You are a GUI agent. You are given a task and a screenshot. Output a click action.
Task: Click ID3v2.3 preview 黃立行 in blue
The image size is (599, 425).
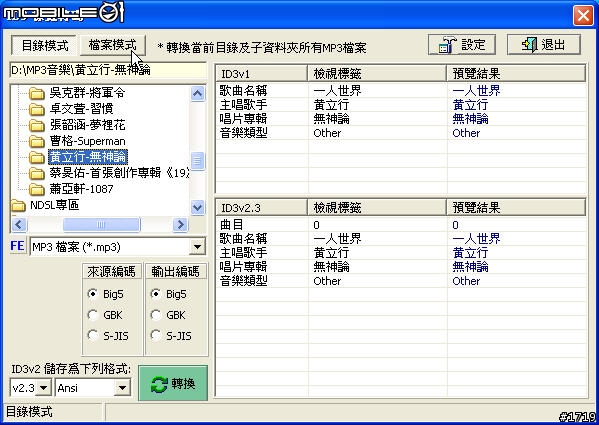[x=470, y=253]
